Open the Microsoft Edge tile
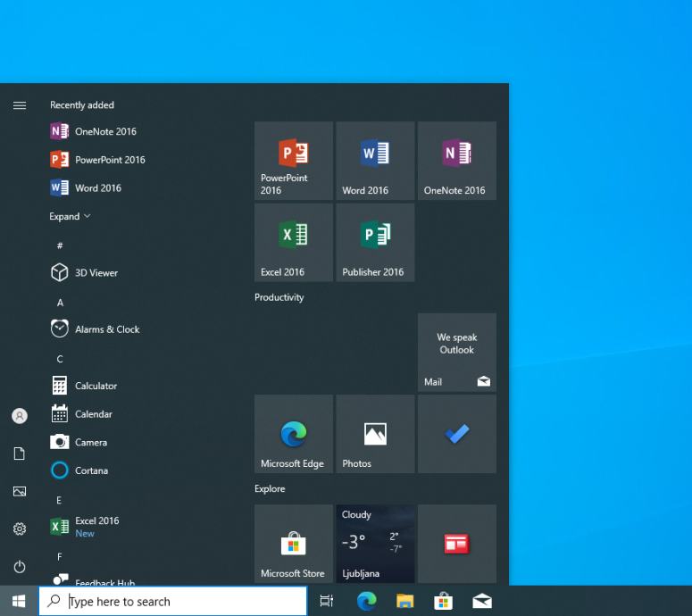Screen dimensions: 692x616 point(293,434)
